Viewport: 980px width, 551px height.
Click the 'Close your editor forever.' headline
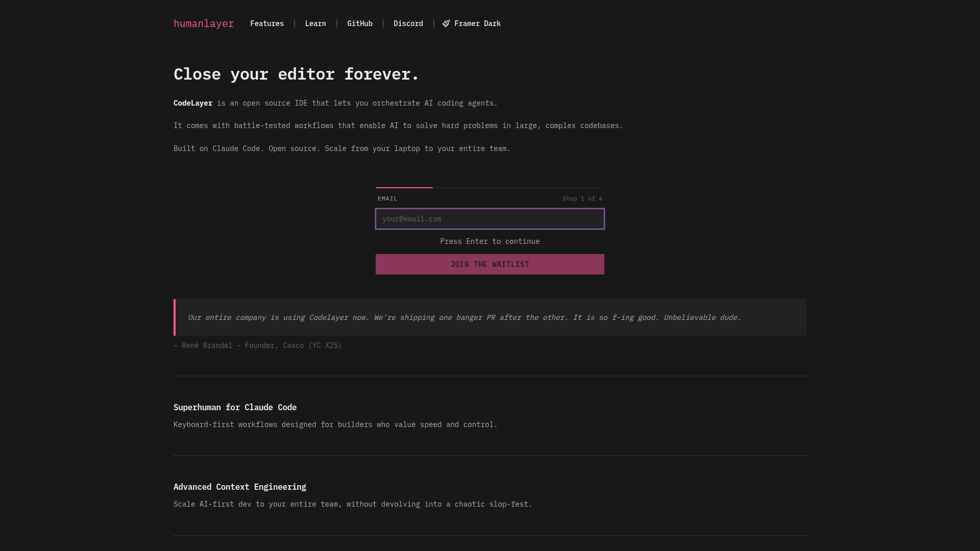point(296,74)
